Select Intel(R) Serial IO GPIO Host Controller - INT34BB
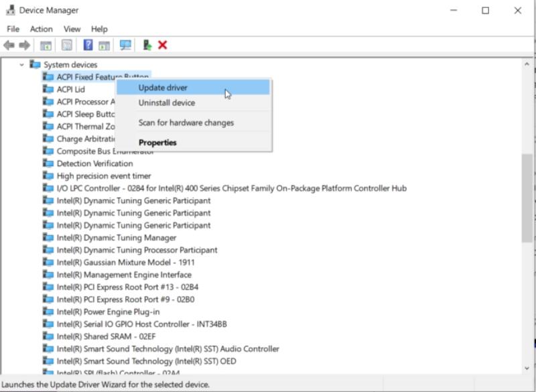Image resolution: width=536 pixels, height=392 pixels. [x=141, y=324]
